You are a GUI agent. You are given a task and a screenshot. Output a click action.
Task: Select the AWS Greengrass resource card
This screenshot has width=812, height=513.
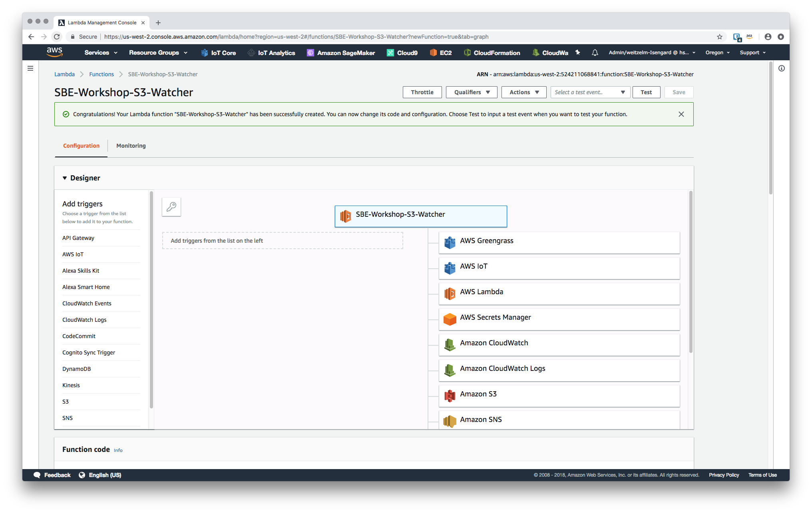pos(559,243)
